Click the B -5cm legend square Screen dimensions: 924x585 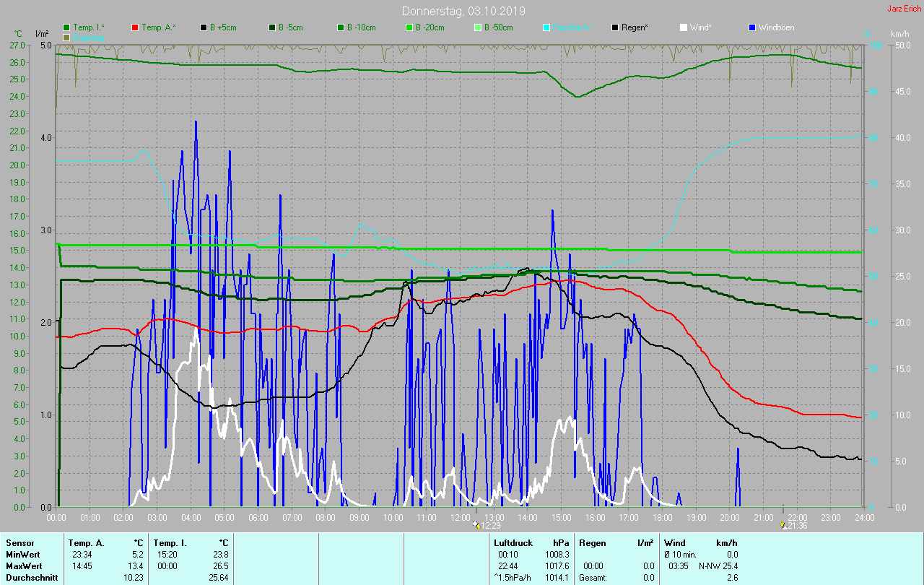point(272,27)
